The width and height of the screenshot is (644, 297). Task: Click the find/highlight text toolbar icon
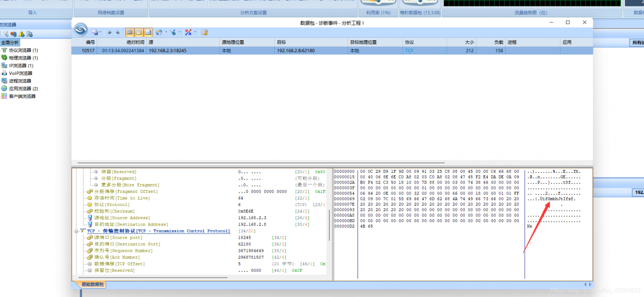pos(188,32)
